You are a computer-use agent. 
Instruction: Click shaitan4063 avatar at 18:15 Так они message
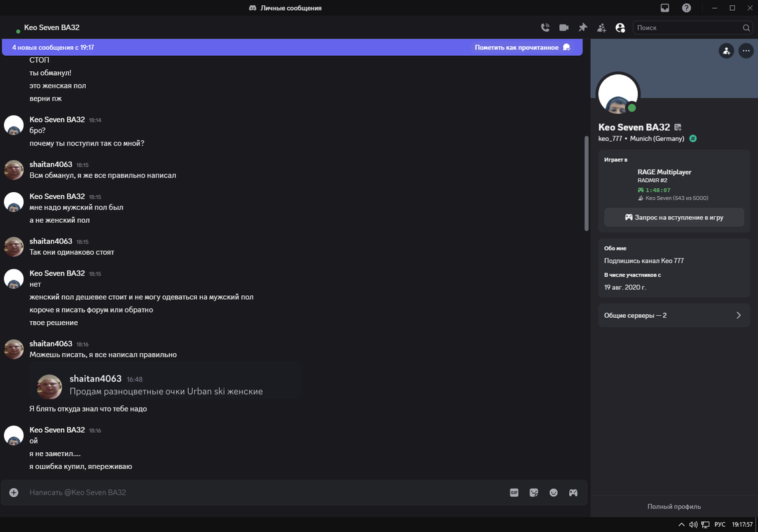[13, 247]
